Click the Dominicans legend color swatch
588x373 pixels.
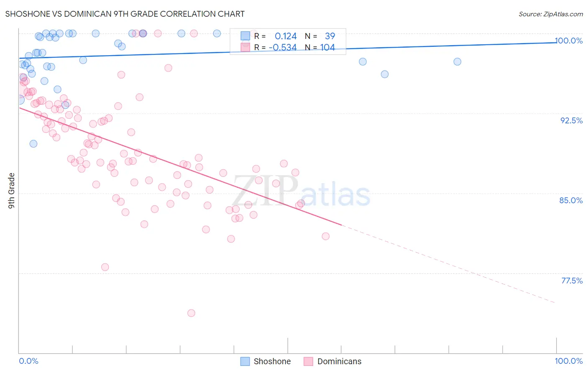(x=308, y=361)
